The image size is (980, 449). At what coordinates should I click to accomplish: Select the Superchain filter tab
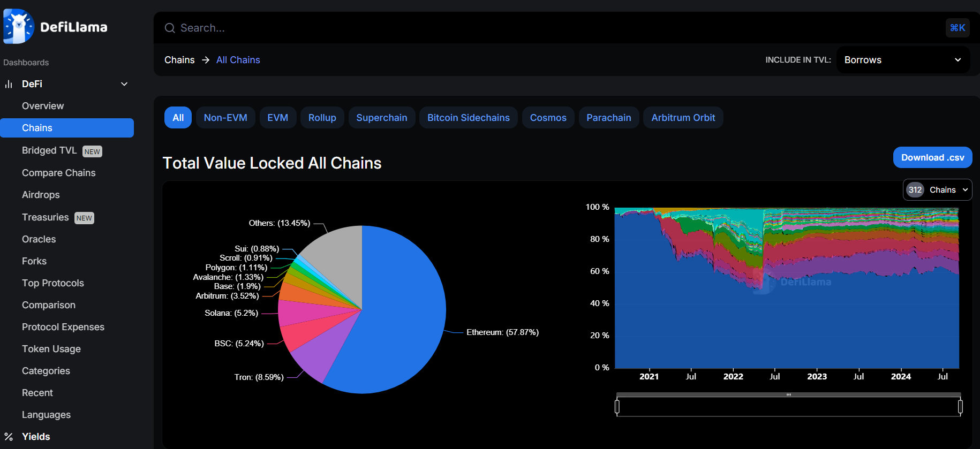pyautogui.click(x=382, y=118)
